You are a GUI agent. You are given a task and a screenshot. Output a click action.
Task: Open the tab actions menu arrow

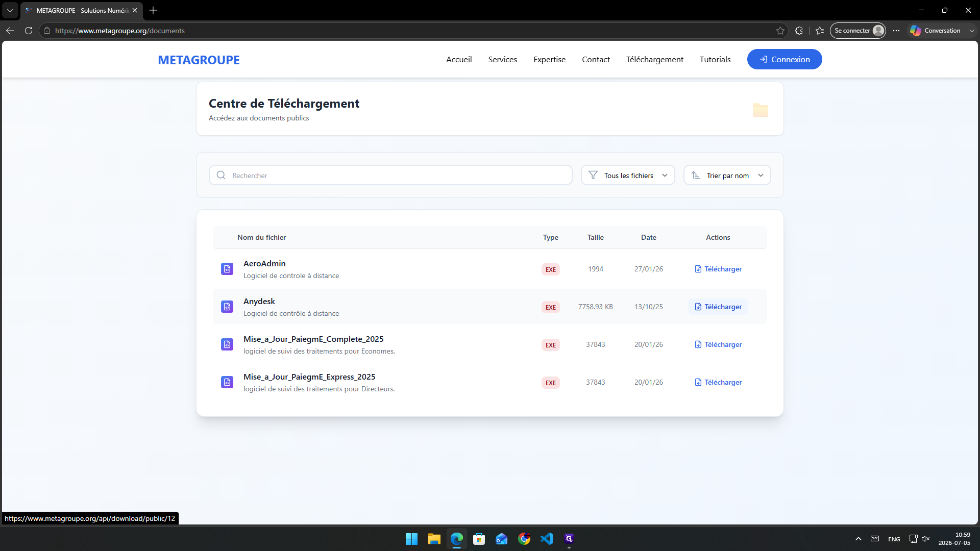[x=10, y=10]
